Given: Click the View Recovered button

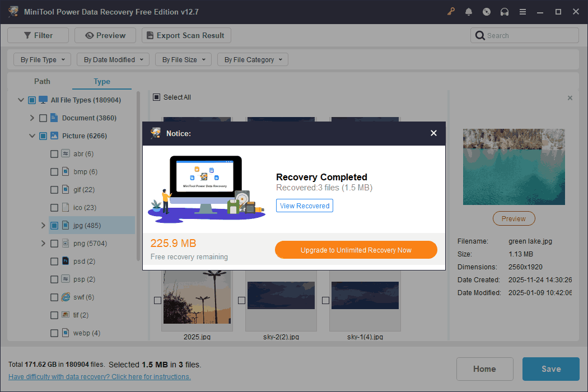Looking at the screenshot, I should point(305,206).
